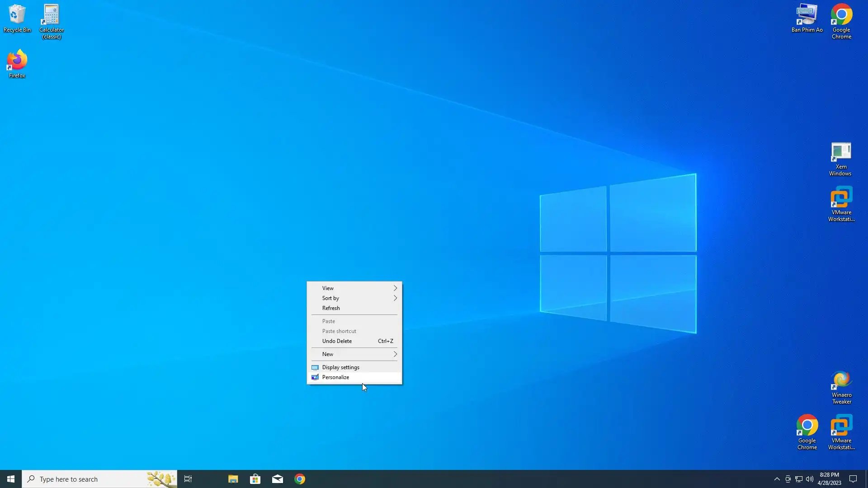This screenshot has width=868, height=488.
Task: Open the Mail app in the taskbar
Action: 278,479
